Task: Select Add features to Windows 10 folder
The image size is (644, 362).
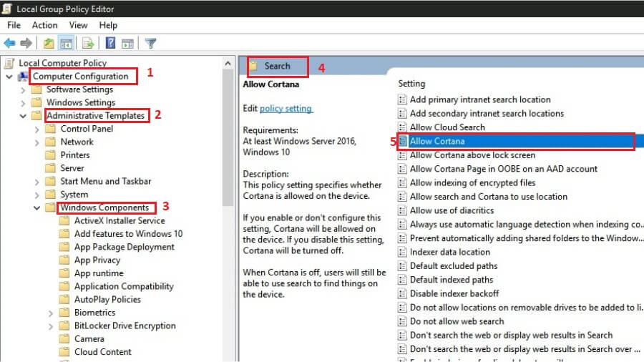Action: [x=128, y=234]
